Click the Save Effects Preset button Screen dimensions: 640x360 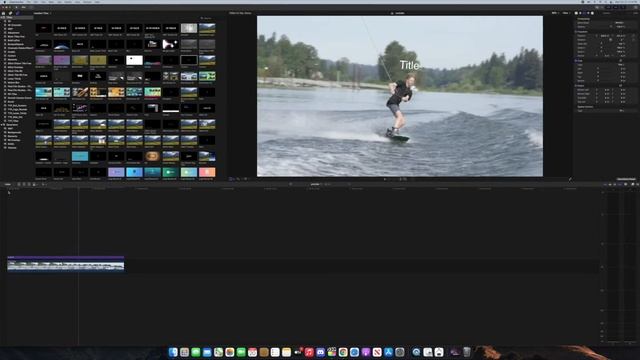[x=626, y=179]
